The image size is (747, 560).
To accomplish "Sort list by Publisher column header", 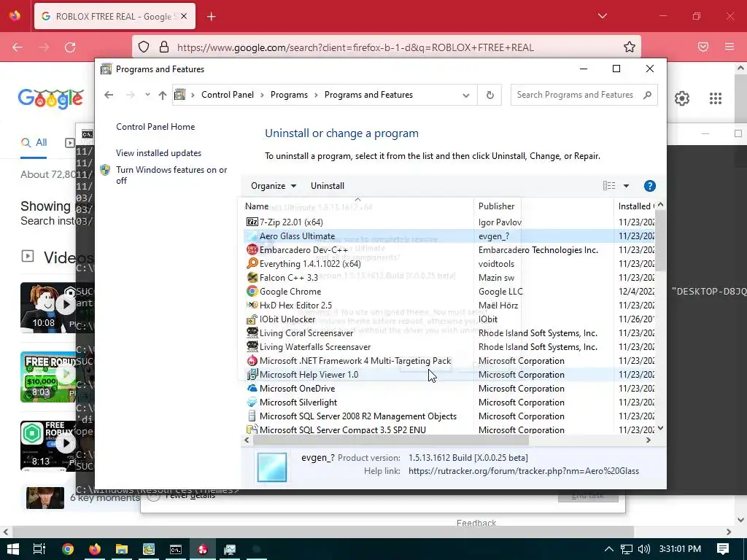I will coord(543,206).
